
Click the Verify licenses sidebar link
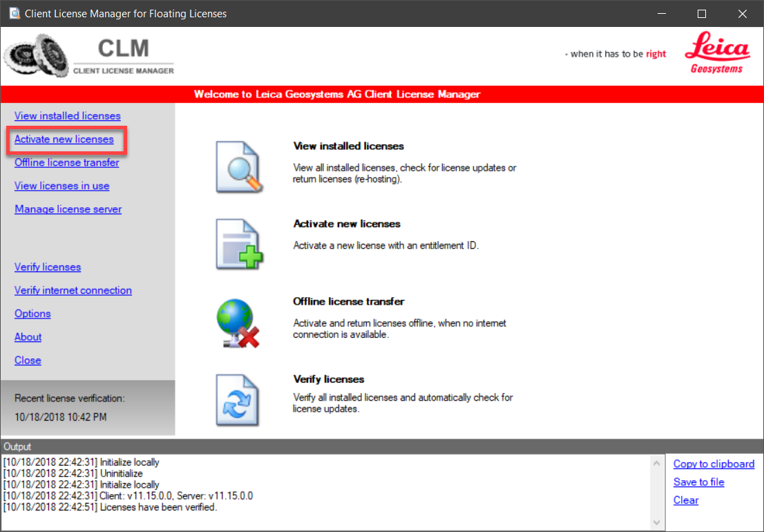[48, 267]
